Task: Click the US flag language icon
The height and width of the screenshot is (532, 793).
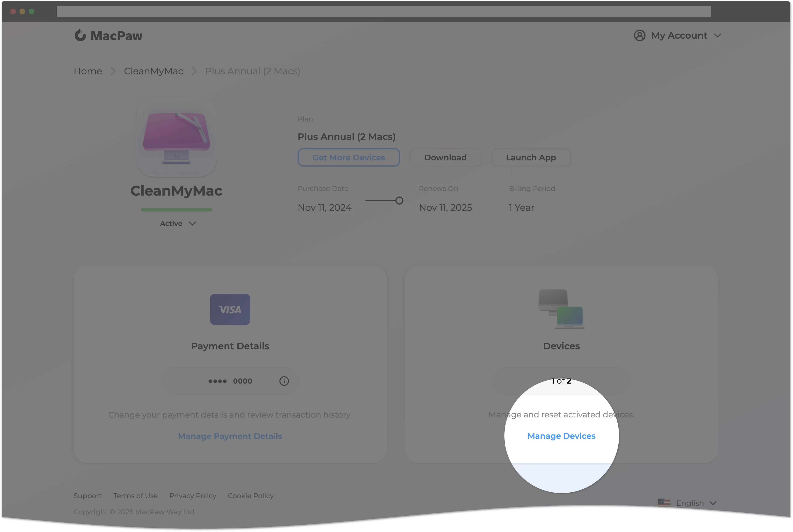Action: coord(664,503)
